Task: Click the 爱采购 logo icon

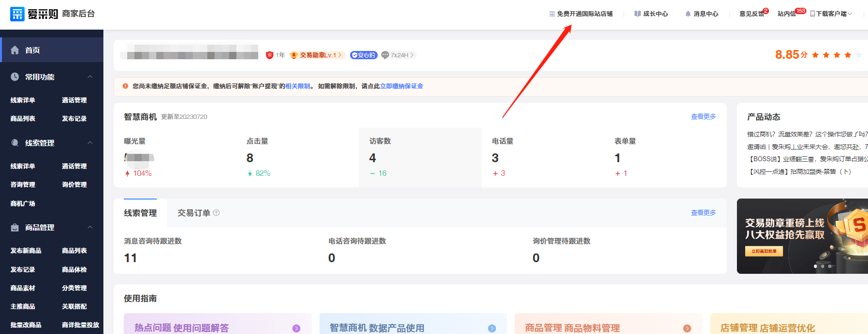Action: (x=17, y=14)
